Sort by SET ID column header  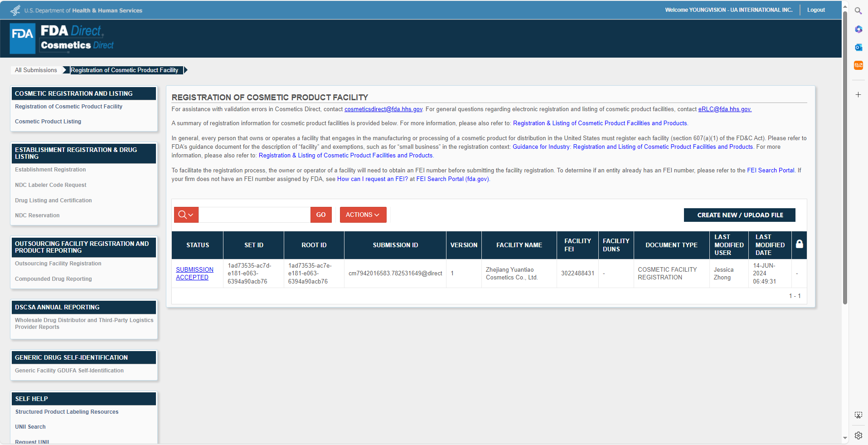(254, 245)
